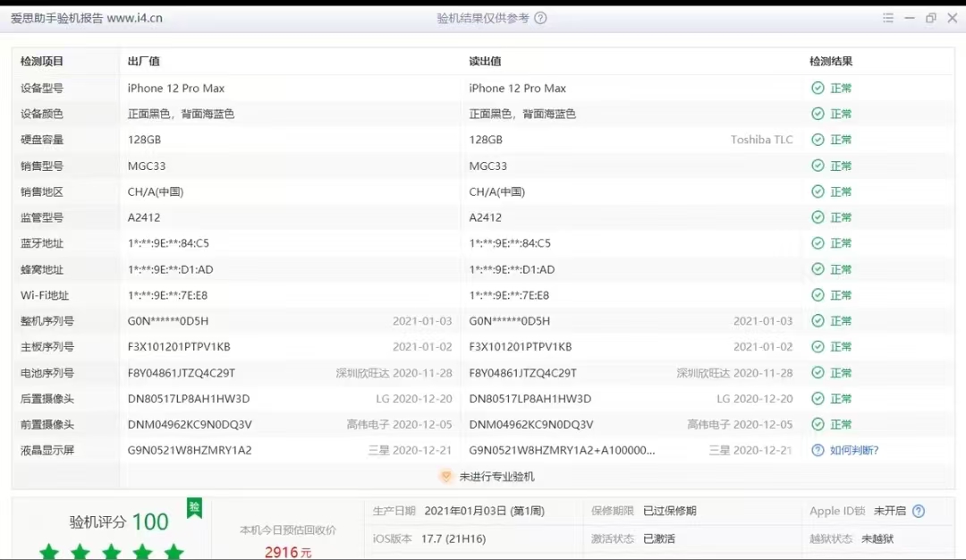
Task: Click the 未进行专业验机 text
Action: [496, 477]
